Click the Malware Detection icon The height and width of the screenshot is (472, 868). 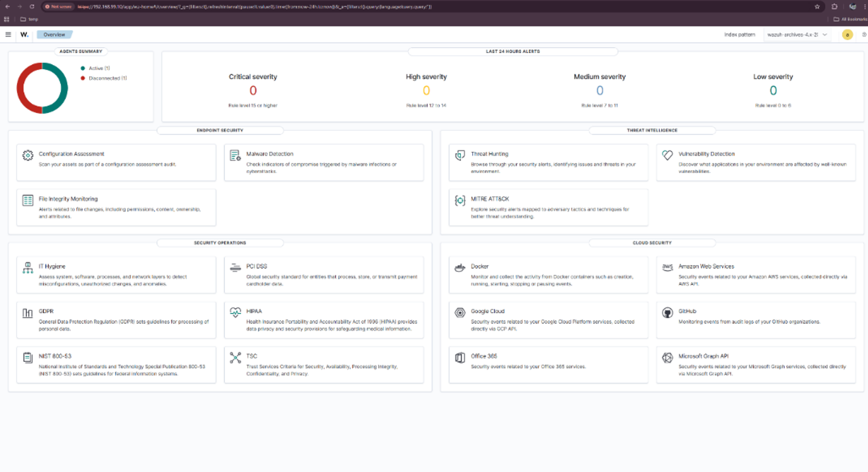(235, 155)
